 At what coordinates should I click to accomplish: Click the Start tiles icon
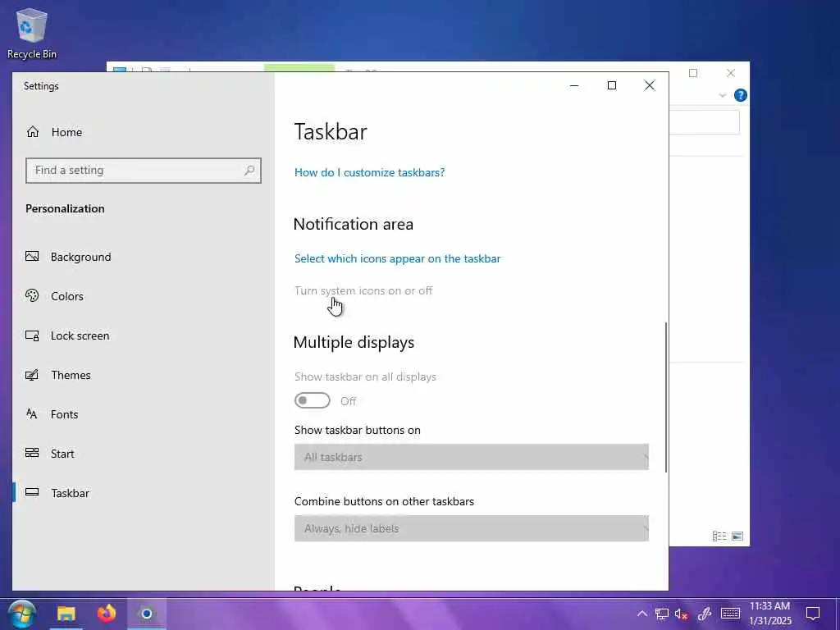tap(32, 453)
